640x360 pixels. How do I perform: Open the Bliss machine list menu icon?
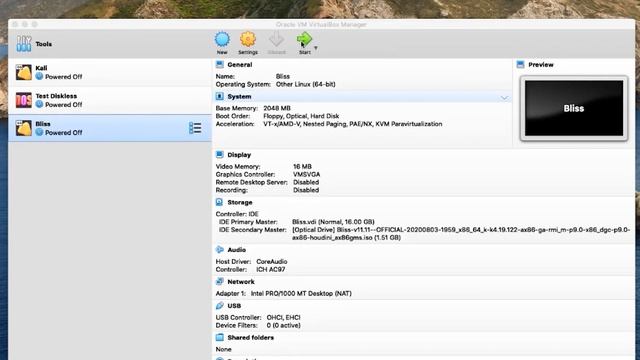[x=195, y=128]
